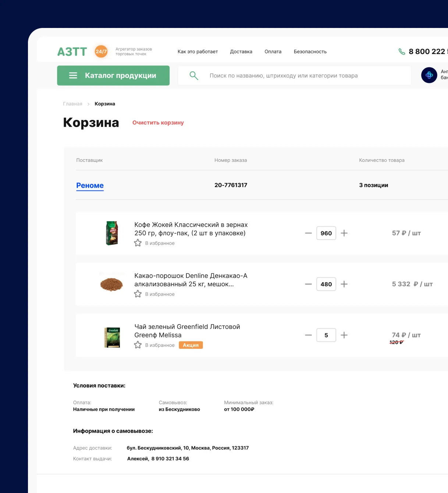
Task: Click В избранное under Какао-порошок
Action: pos(160,294)
